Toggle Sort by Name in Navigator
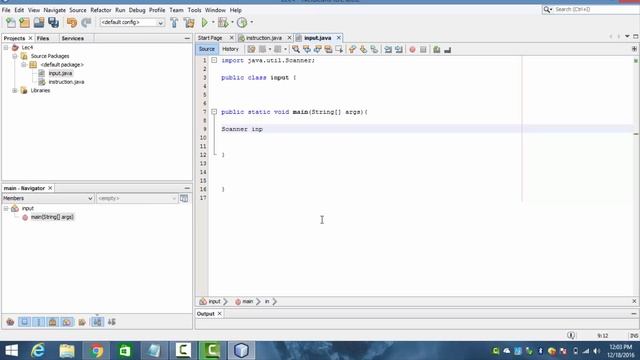This screenshot has height=360, width=640. [x=97, y=322]
